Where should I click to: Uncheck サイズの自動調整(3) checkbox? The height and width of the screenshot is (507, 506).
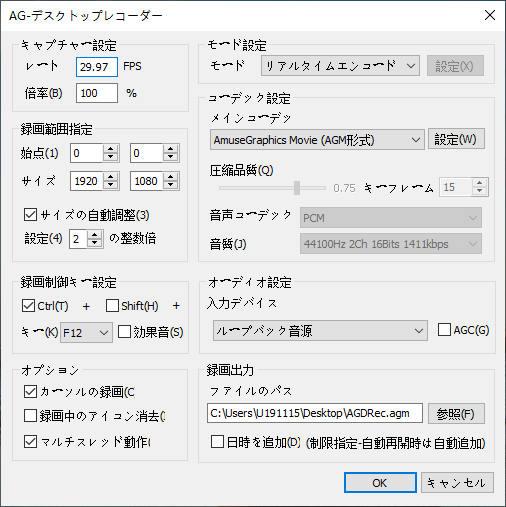pyautogui.click(x=30, y=215)
